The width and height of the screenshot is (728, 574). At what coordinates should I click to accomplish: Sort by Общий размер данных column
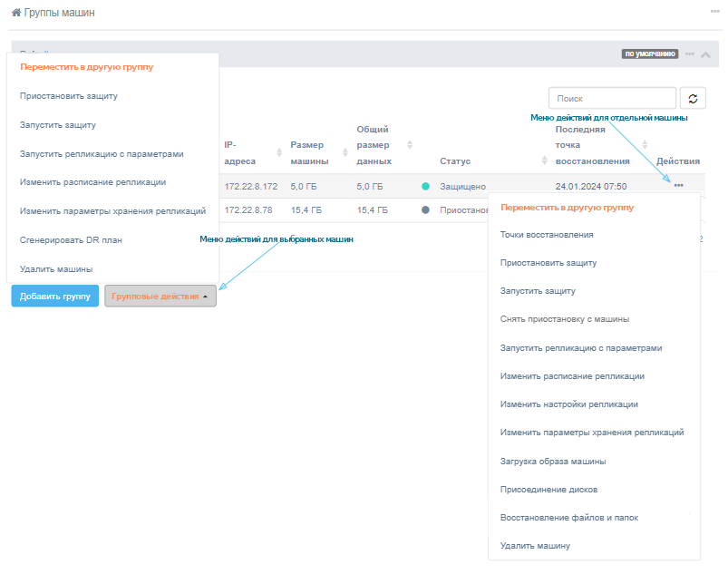(x=410, y=145)
